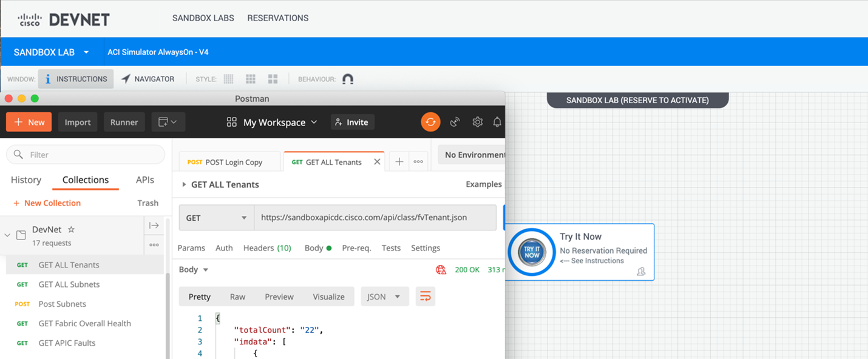This screenshot has width=868, height=359.
Task: Click the Interceptor icon next to the sync icon
Action: [x=455, y=121]
